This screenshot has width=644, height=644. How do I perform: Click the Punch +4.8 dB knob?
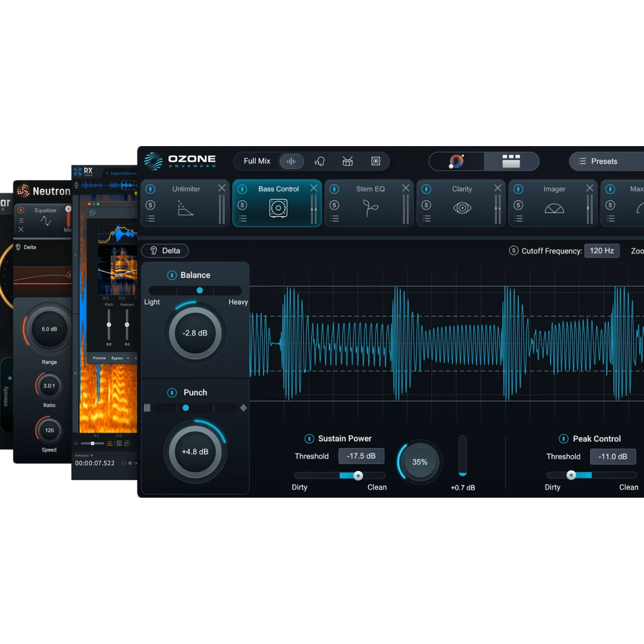pyautogui.click(x=195, y=452)
